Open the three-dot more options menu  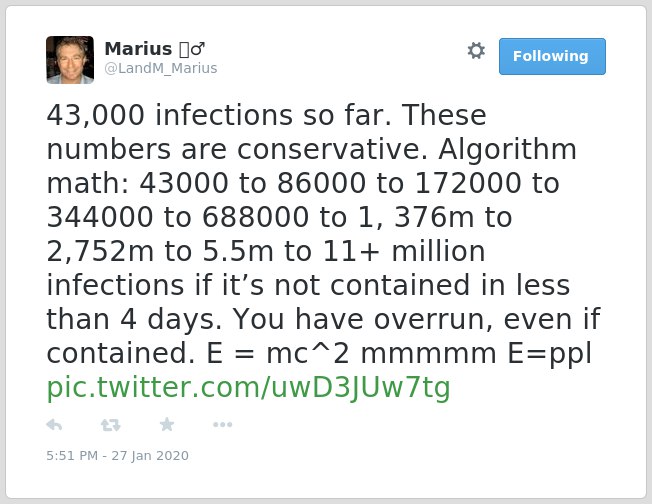222,425
